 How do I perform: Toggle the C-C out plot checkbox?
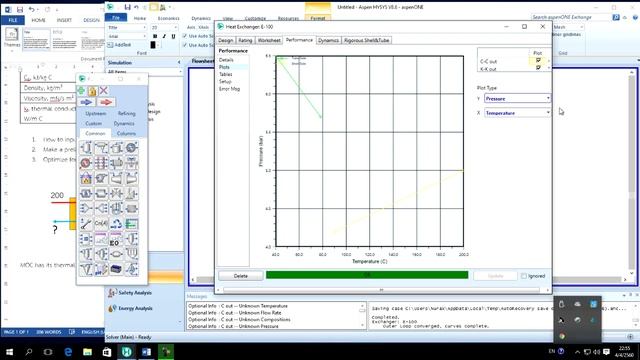[x=538, y=60]
